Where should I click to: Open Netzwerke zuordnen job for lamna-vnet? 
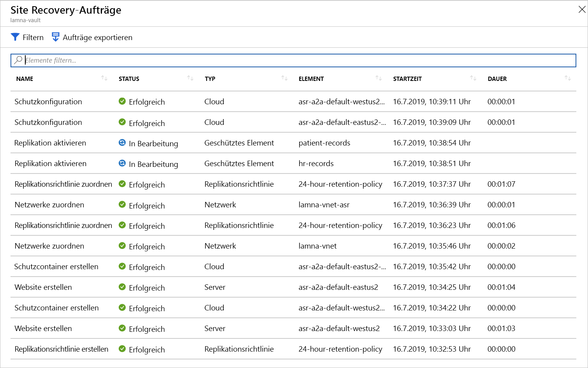[x=49, y=246]
